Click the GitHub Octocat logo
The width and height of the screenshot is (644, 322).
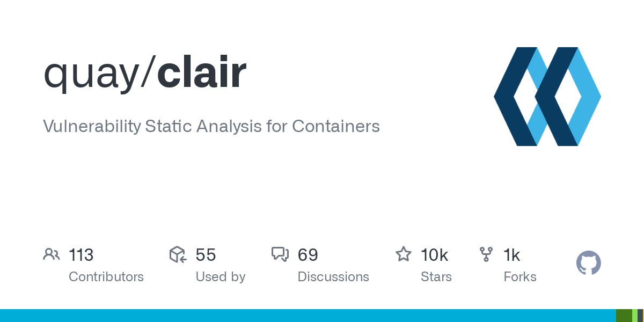tap(588, 263)
